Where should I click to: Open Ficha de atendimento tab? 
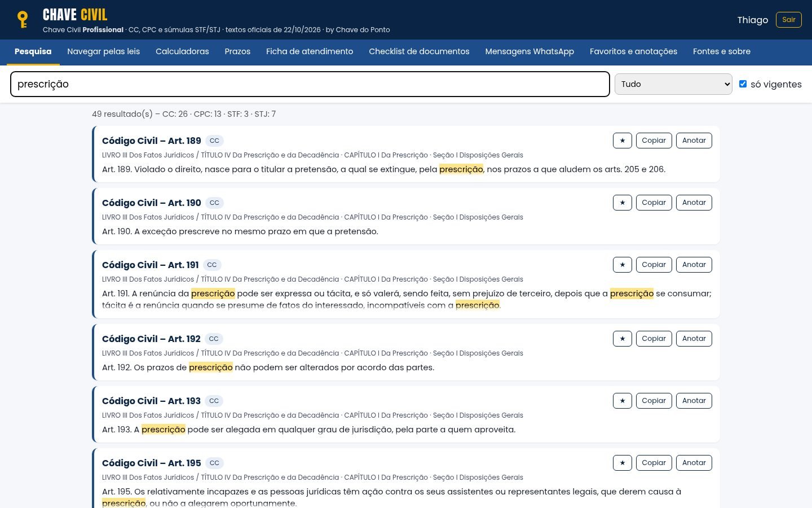pyautogui.click(x=310, y=51)
